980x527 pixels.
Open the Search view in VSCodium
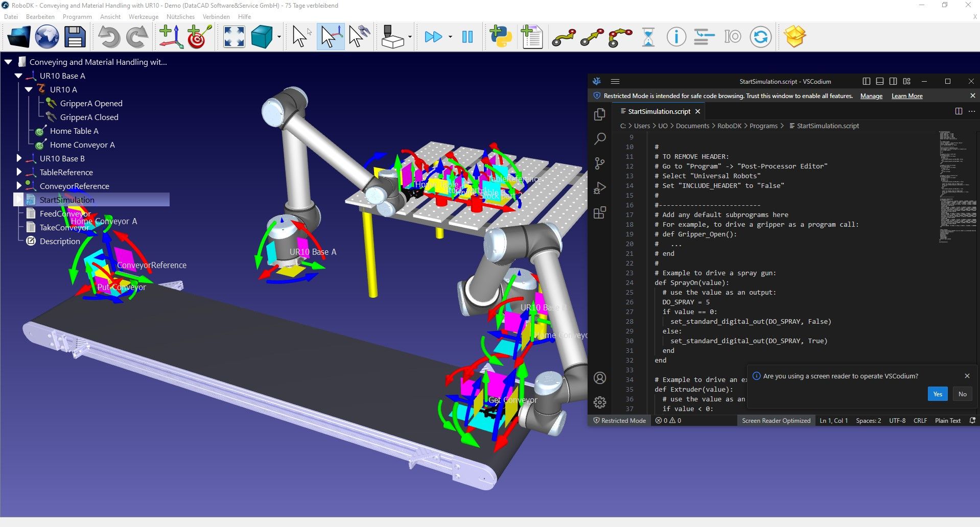coord(600,138)
